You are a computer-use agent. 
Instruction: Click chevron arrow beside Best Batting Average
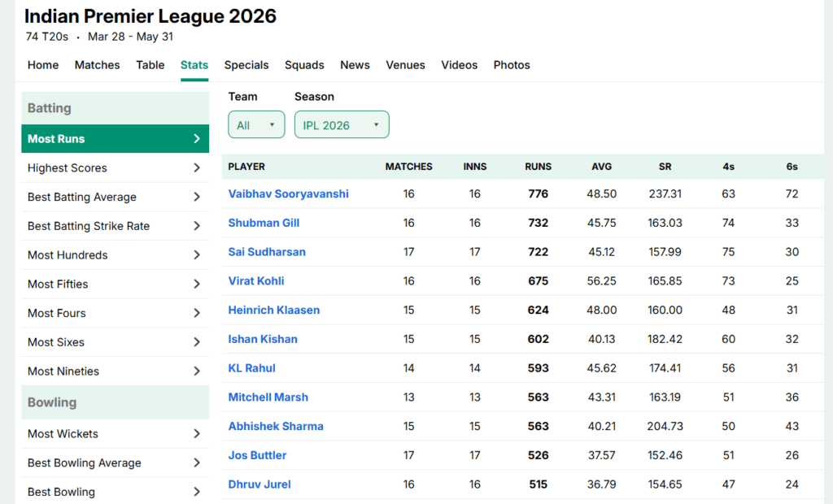[197, 197]
